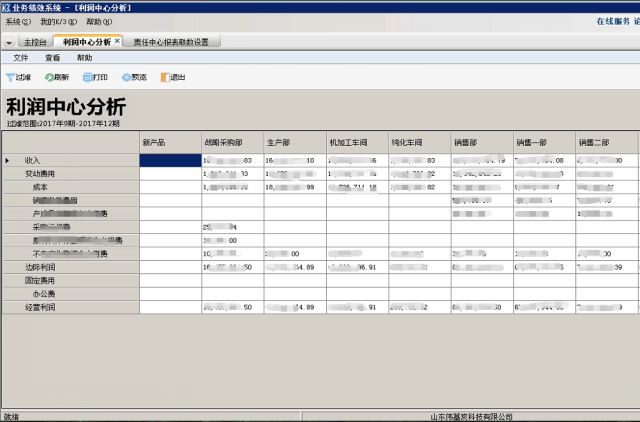Click the 销售部 column header
The image size is (640, 422).
(482, 142)
